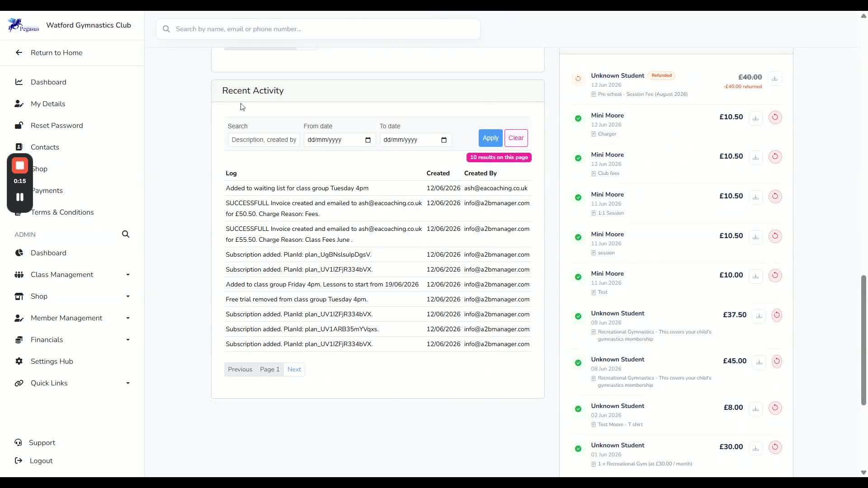Download invoice for Mini Moore Club fees
868x488 pixels.
coord(755,157)
